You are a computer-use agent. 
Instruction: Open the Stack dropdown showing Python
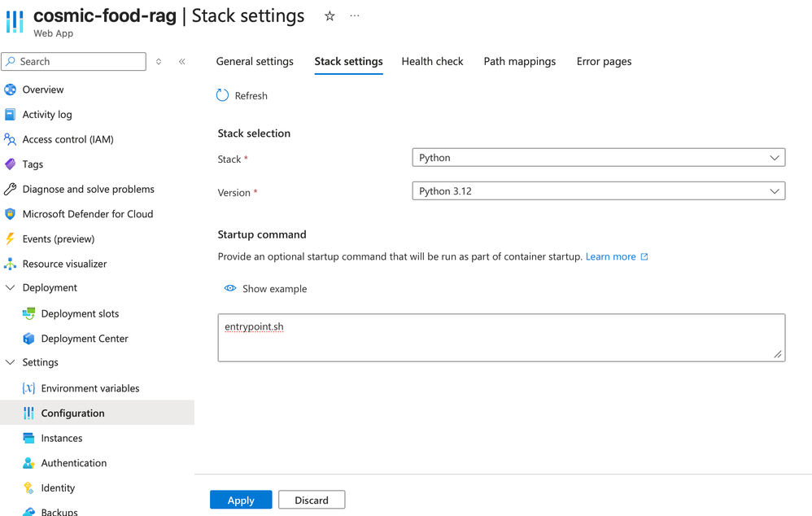click(598, 158)
